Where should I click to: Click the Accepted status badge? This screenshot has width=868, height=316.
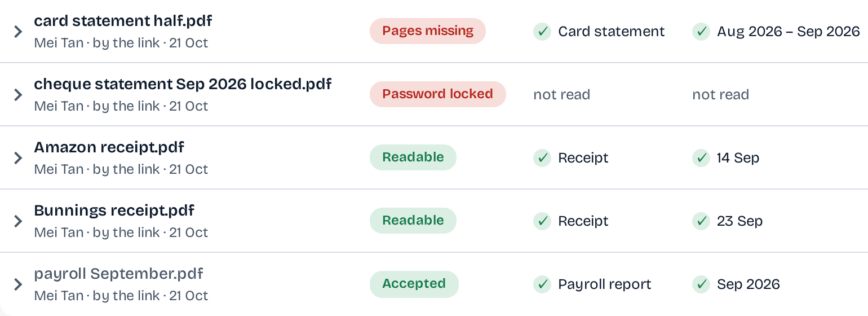tap(414, 284)
